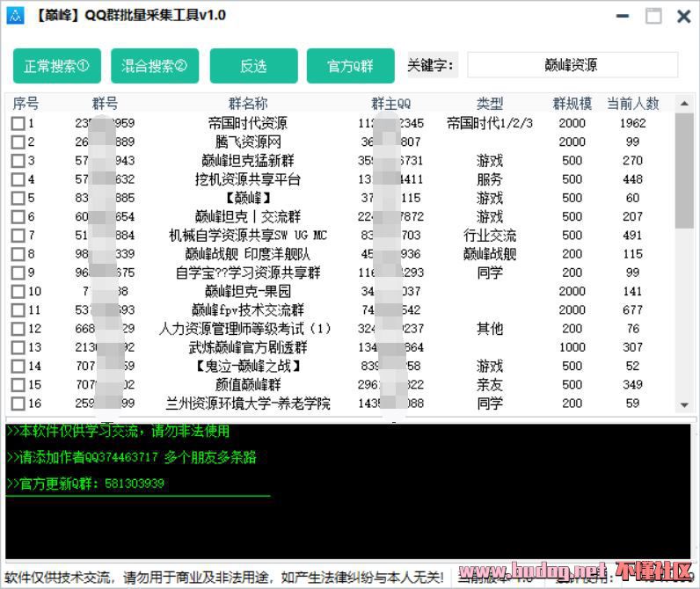Invert selection with the 反选 button
The height and width of the screenshot is (589, 700).
[253, 66]
